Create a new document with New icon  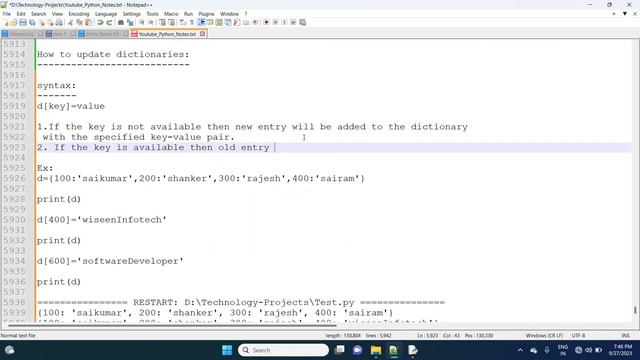tap(6, 22)
